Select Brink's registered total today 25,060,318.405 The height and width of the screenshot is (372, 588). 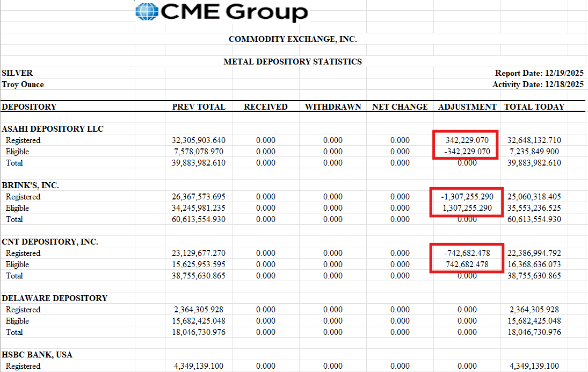(x=534, y=197)
